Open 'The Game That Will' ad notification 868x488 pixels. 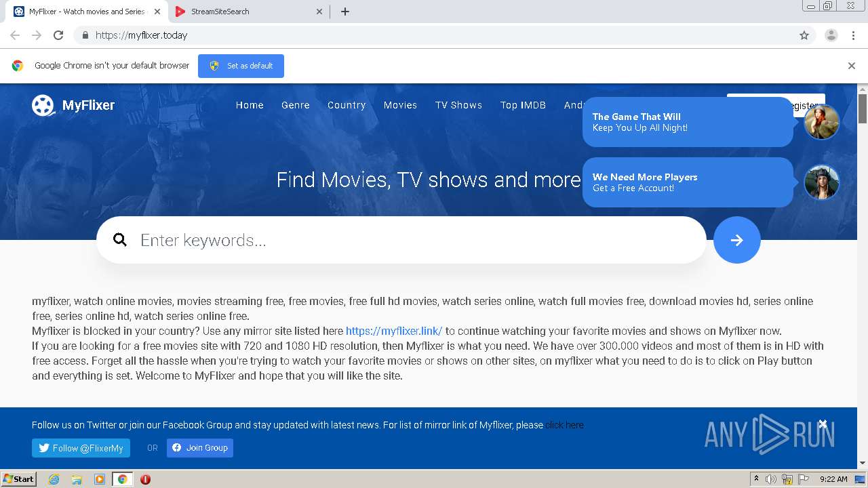pyautogui.click(x=688, y=122)
